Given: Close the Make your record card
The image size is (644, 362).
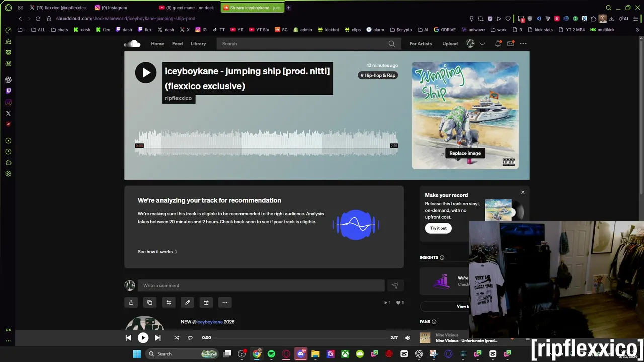Looking at the screenshot, I should pos(523,192).
